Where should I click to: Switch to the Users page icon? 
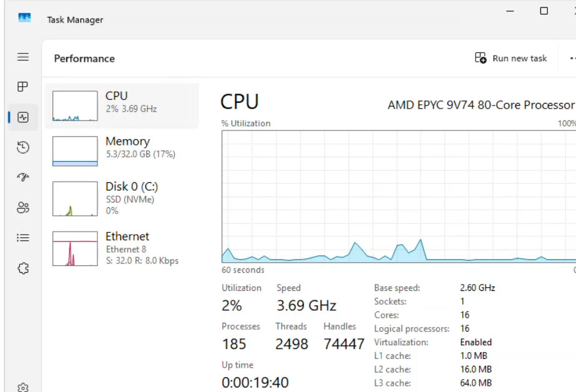(23, 207)
